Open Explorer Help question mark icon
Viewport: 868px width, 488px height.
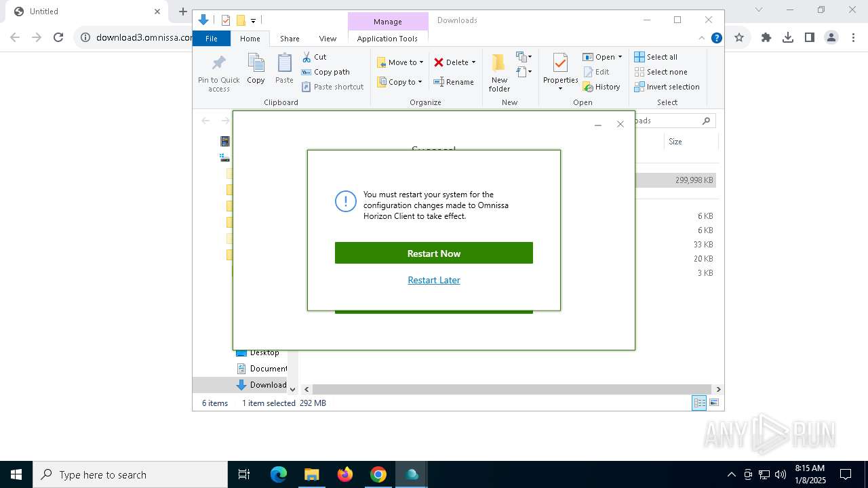tap(716, 38)
